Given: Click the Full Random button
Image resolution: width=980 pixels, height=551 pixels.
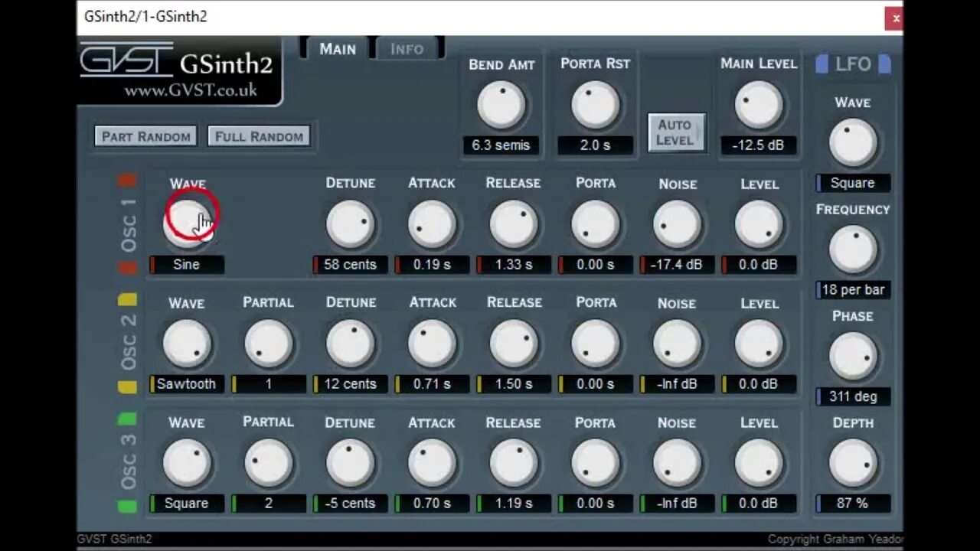Looking at the screenshot, I should (x=259, y=136).
